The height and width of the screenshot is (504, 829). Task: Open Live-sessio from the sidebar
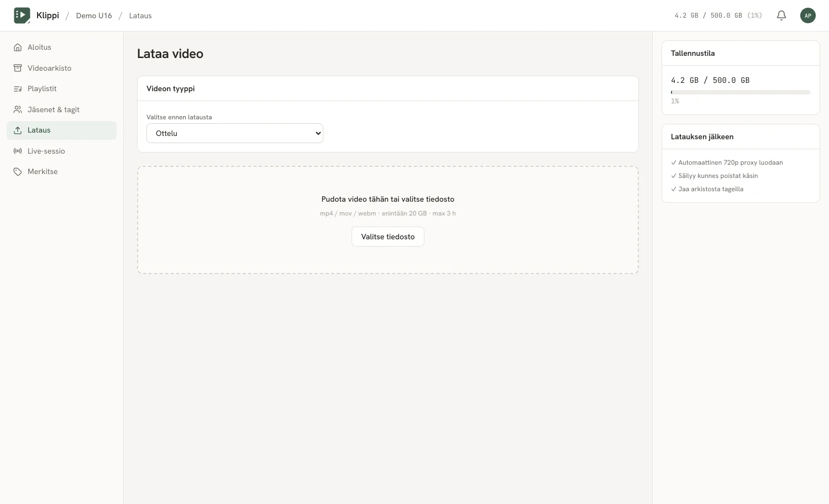point(61,151)
